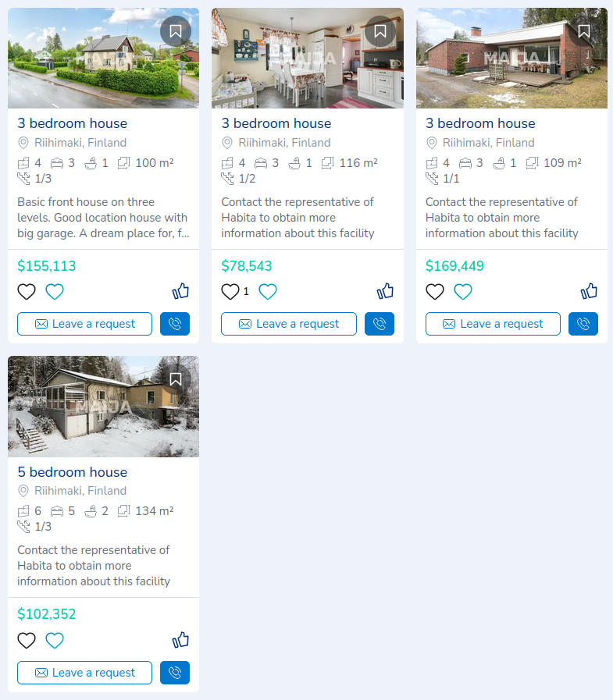Bookmark the 5 bedroom house listing
The width and height of the screenshot is (613, 700).
pos(176,379)
